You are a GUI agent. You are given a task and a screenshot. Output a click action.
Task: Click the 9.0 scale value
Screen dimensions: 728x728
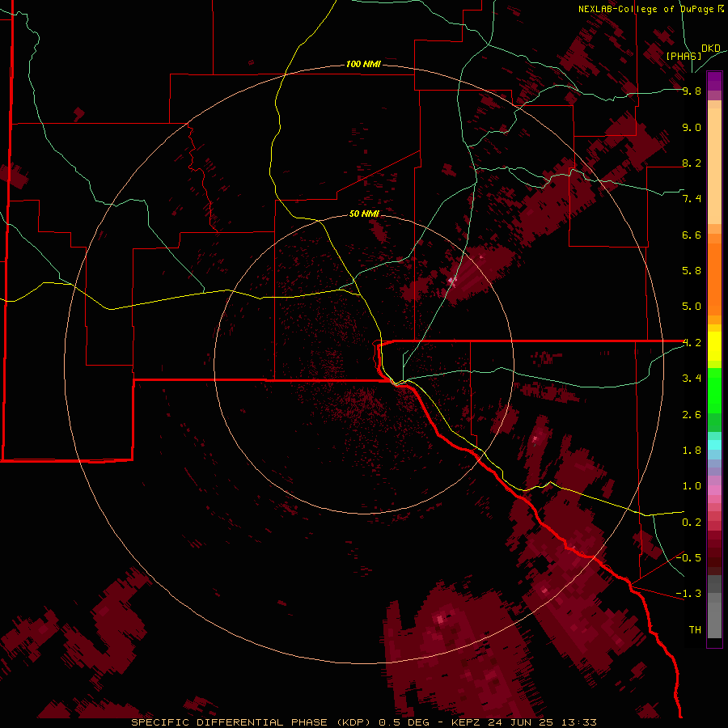click(692, 127)
